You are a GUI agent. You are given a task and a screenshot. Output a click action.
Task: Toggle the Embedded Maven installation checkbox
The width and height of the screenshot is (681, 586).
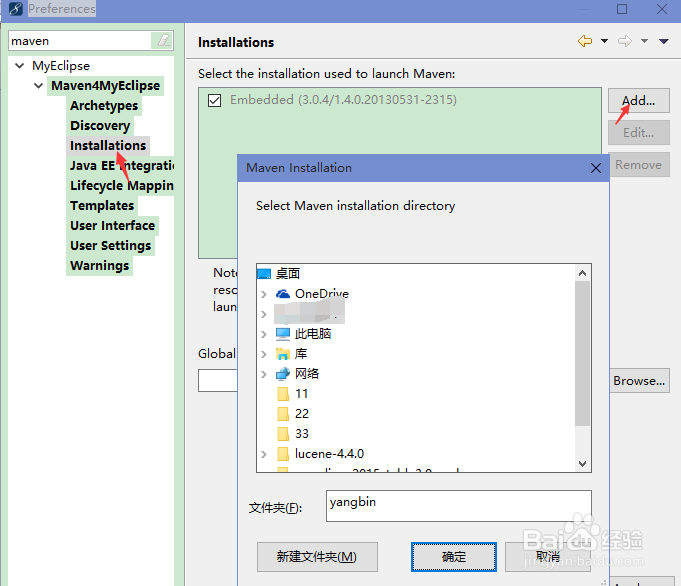pyautogui.click(x=215, y=100)
